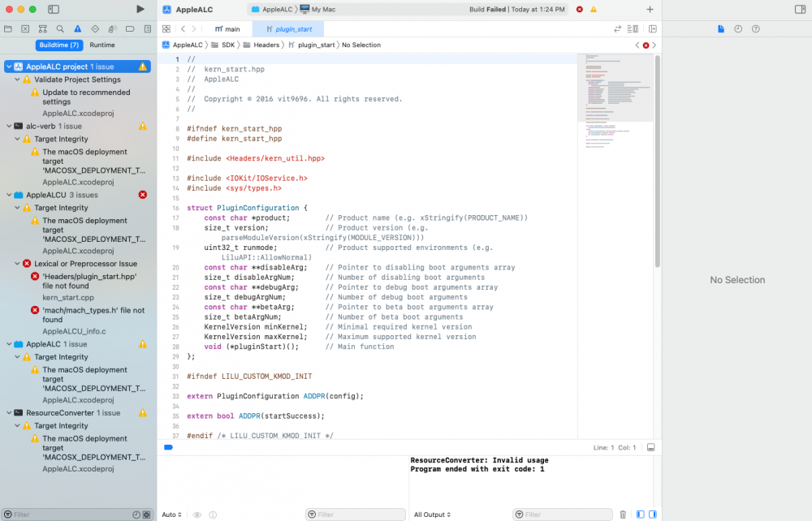Click Headers in the jump bar
Image resolution: width=812 pixels, height=521 pixels.
261,45
